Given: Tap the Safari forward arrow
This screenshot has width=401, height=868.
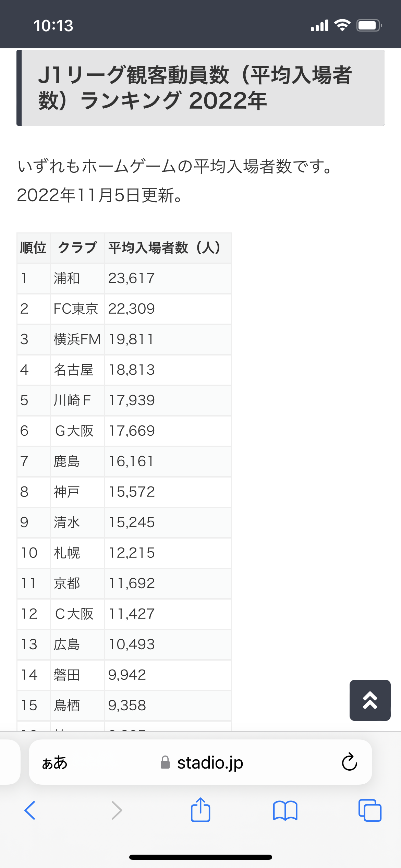Looking at the screenshot, I should coord(117,810).
